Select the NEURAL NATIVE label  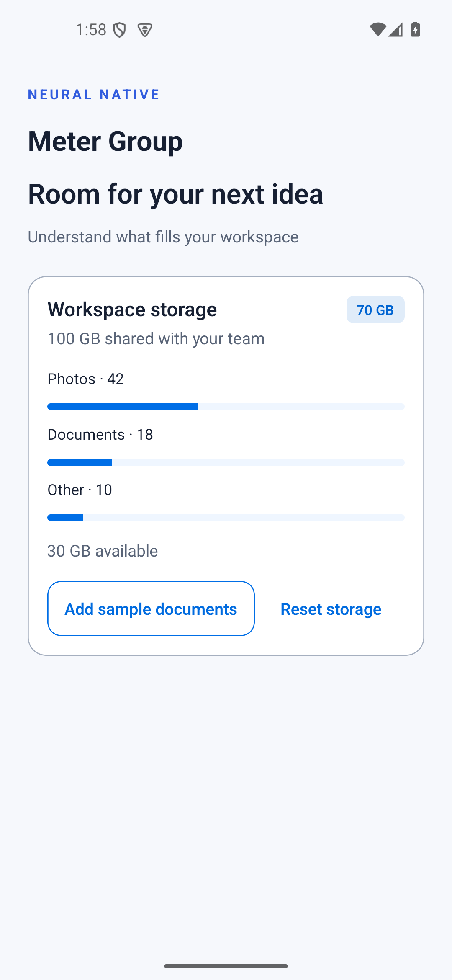pos(94,95)
